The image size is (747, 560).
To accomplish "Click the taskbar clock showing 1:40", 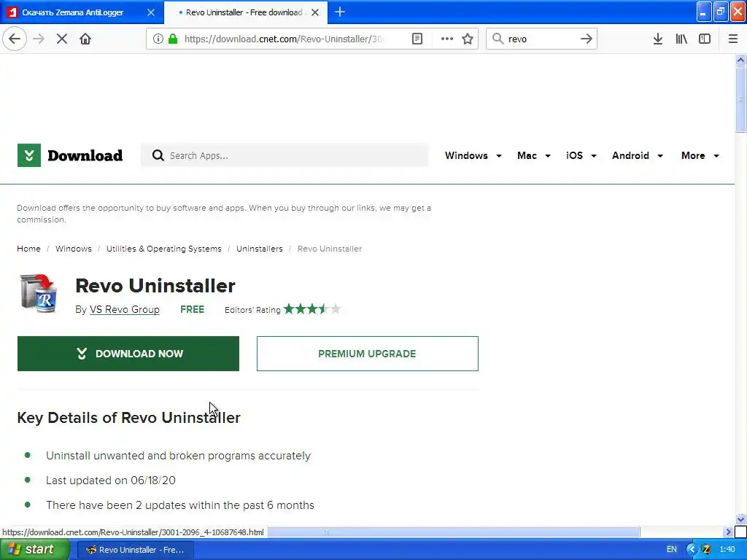I will coord(727,549).
